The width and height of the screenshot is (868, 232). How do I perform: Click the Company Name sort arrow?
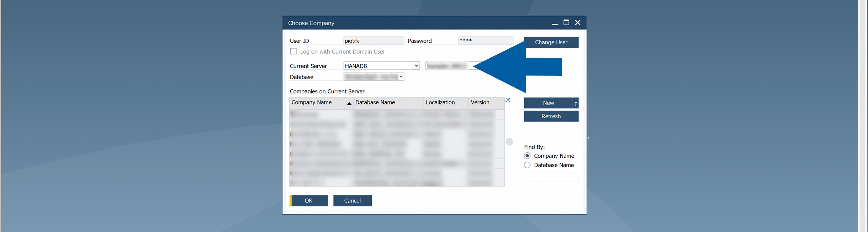point(349,103)
